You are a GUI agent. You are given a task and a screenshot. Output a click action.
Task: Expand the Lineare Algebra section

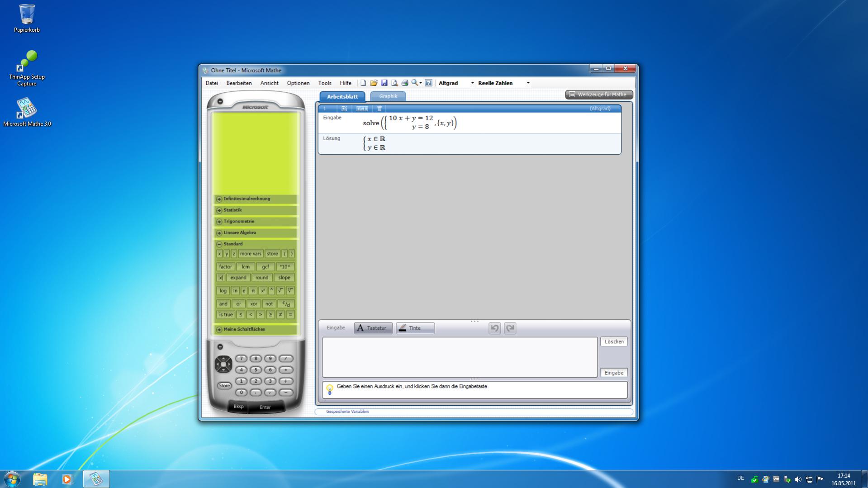pos(256,233)
